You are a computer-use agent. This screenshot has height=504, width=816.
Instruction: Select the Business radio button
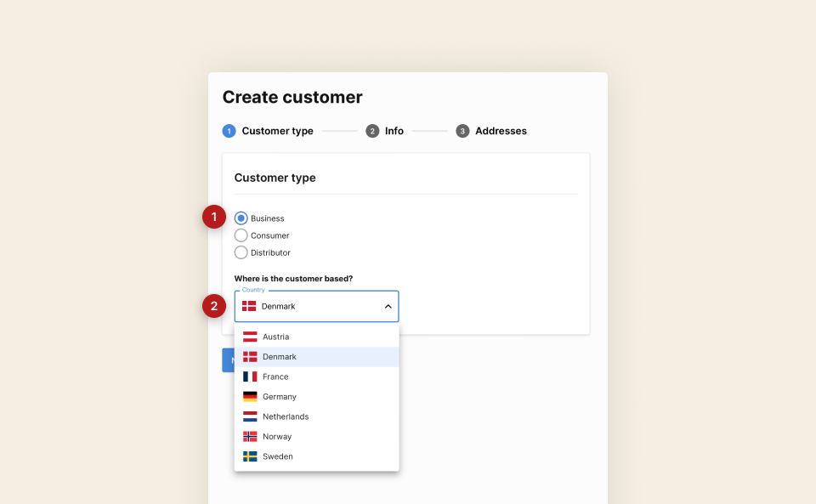pyautogui.click(x=241, y=218)
